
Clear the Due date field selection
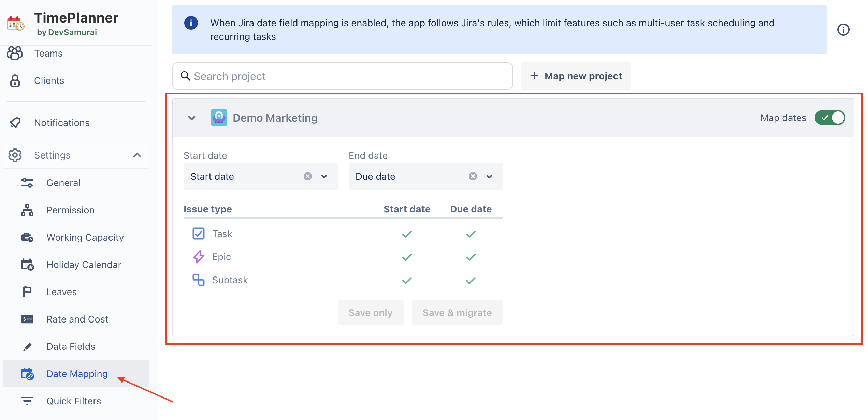point(473,176)
